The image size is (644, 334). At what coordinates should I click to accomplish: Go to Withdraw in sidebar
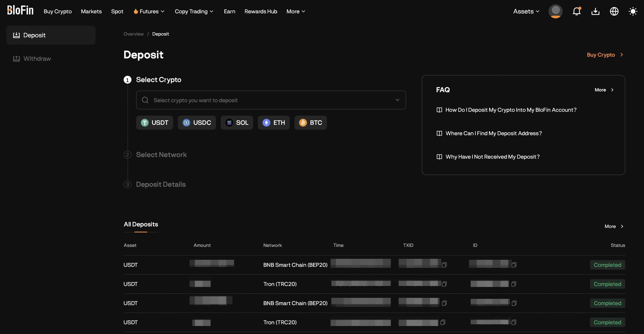pos(37,58)
